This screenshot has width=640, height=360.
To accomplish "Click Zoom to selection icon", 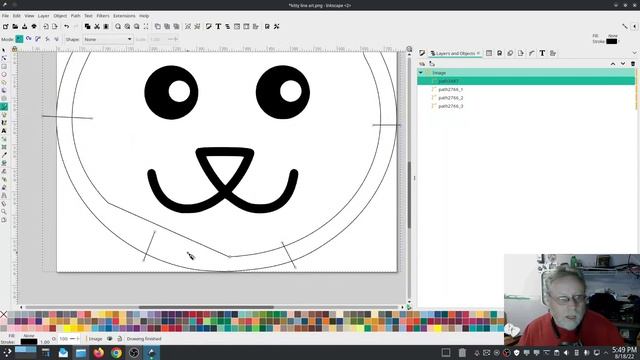I will (118, 27).
